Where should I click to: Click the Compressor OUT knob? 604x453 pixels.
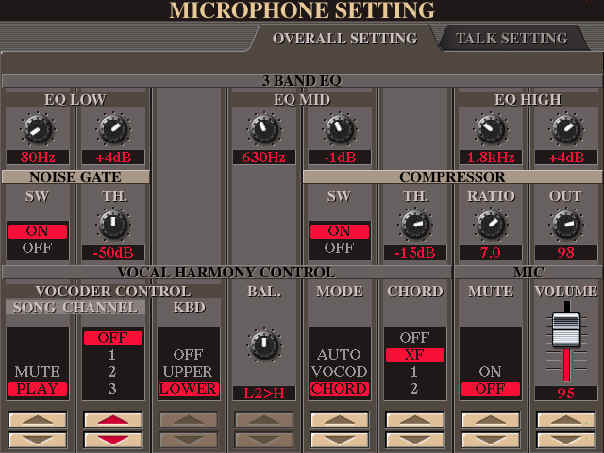point(566,225)
